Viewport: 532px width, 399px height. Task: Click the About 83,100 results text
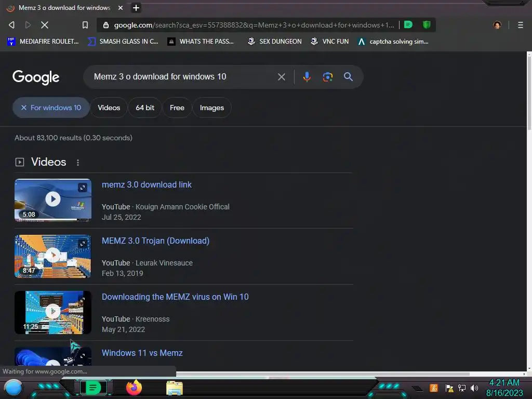coord(73,138)
